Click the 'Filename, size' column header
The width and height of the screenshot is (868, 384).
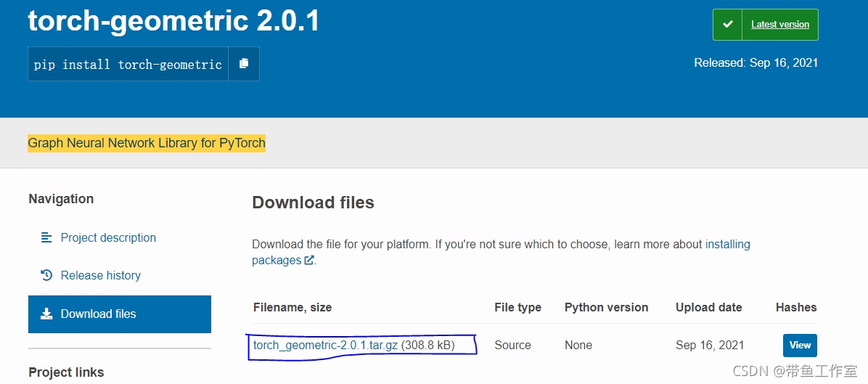tap(292, 307)
